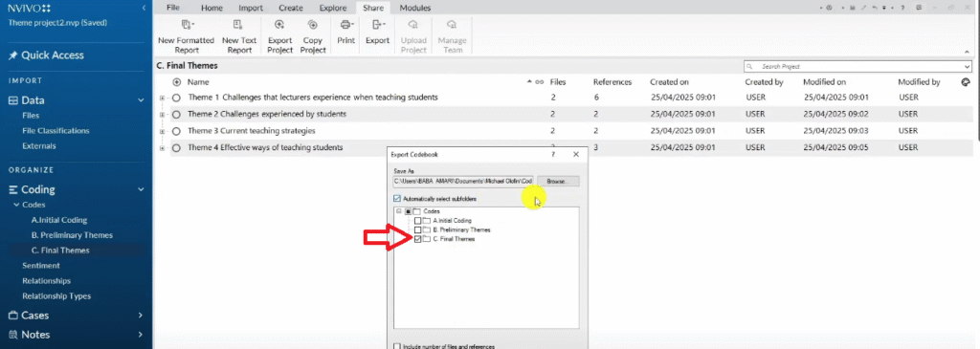Viewport: 980px width, 349px height.
Task: Click the Print icon in ribbon
Action: click(x=345, y=25)
